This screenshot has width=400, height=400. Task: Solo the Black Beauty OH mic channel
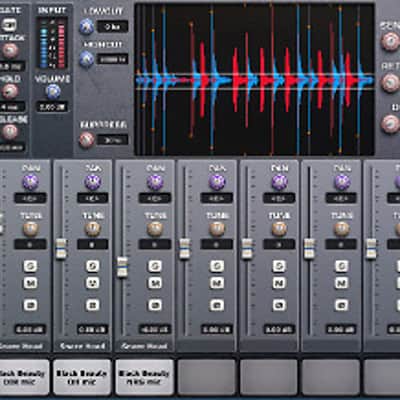pos(92,266)
